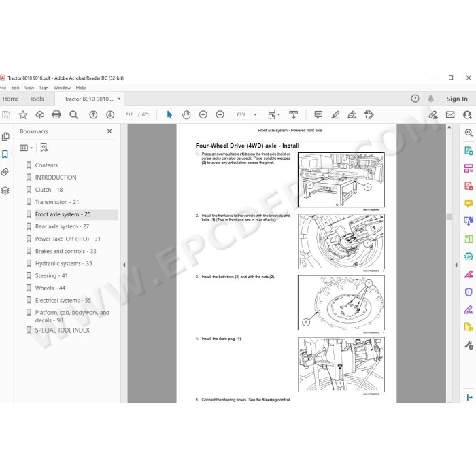
Task: Open the Transmission - 21 bookmark
Action: pos(57,202)
